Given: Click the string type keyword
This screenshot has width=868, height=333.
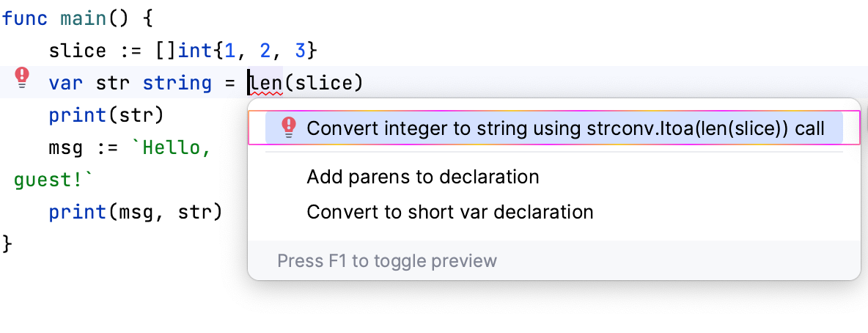Looking at the screenshot, I should coord(177,84).
